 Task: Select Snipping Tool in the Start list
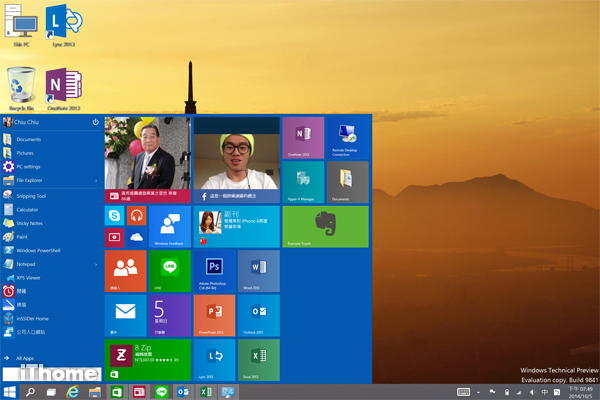(32, 195)
